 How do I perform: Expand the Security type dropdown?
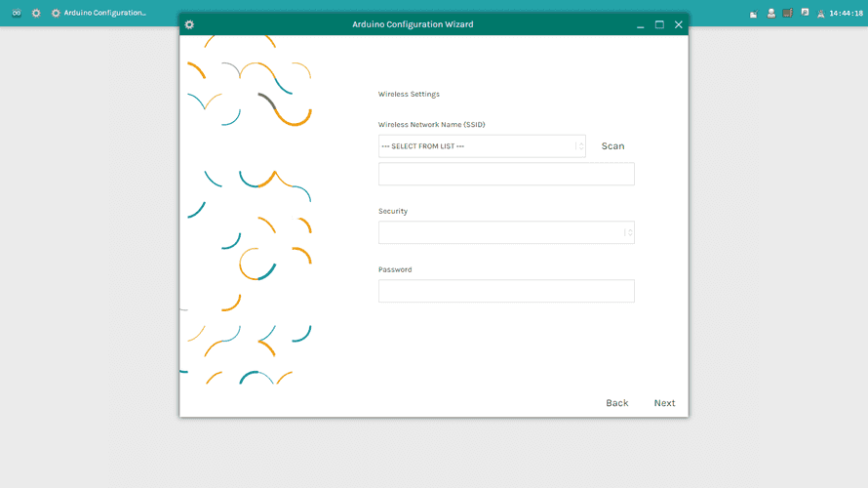point(500,232)
